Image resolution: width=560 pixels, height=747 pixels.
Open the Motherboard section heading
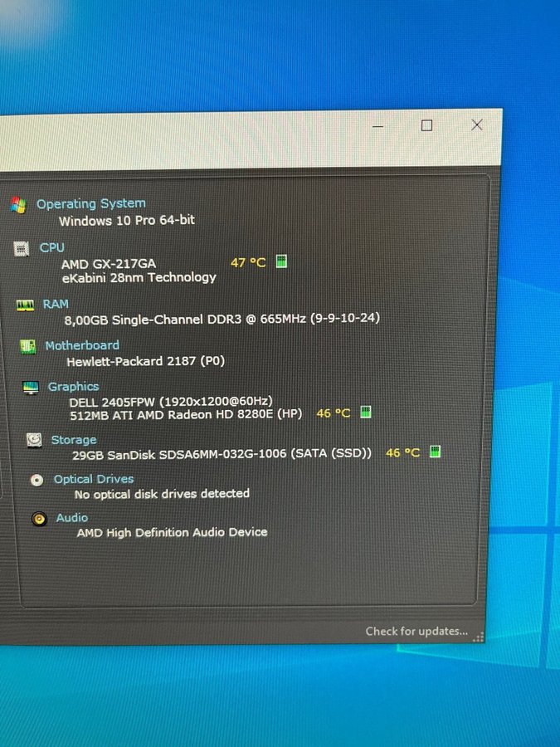(x=82, y=345)
